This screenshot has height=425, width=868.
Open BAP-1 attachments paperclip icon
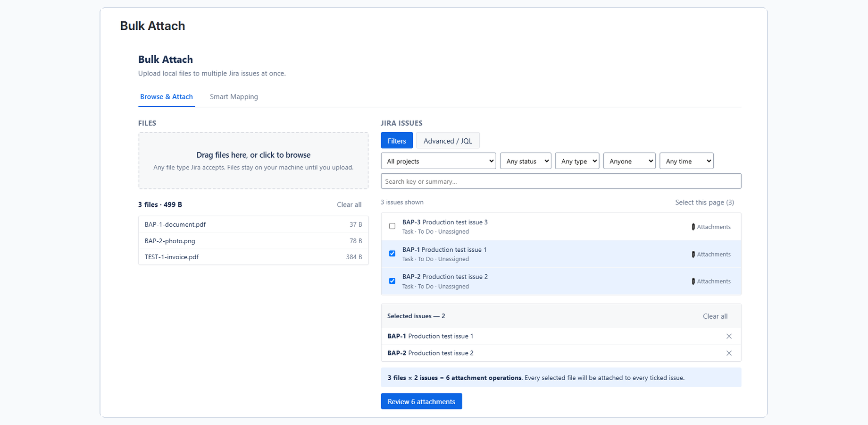(693, 254)
